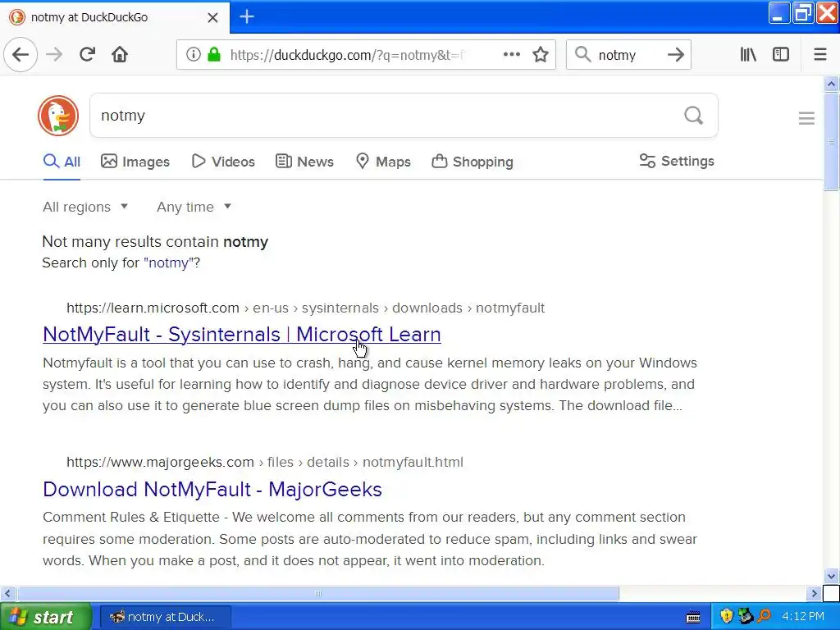
Task: Expand the Any time filter dropdown
Action: [x=194, y=207]
